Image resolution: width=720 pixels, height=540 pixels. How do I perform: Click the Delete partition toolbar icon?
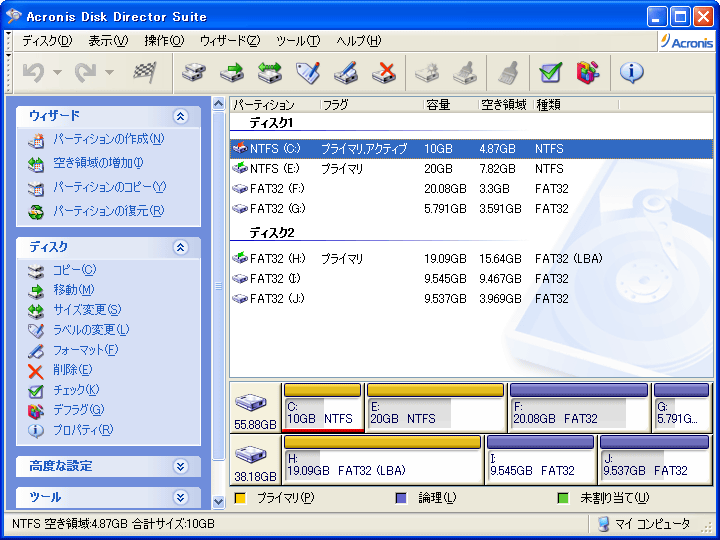pos(384,72)
